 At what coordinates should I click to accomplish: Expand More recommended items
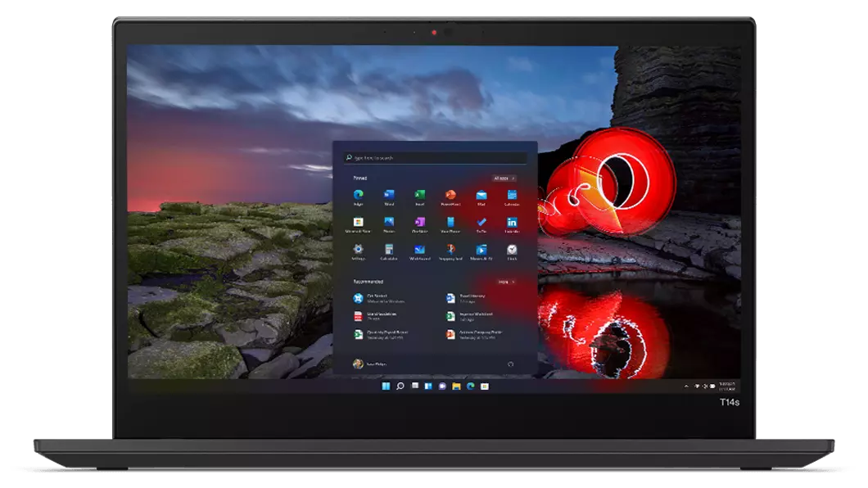pos(506,282)
